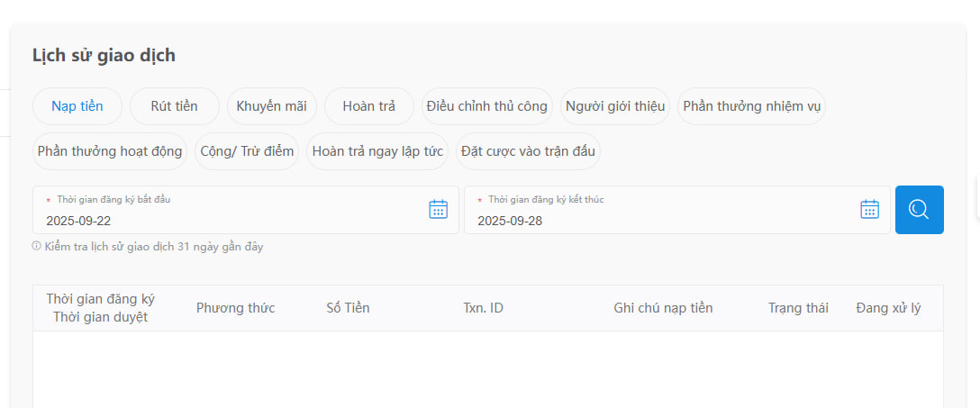Click the Phương thức column header
Image resolution: width=980 pixels, height=408 pixels.
pyautogui.click(x=236, y=308)
